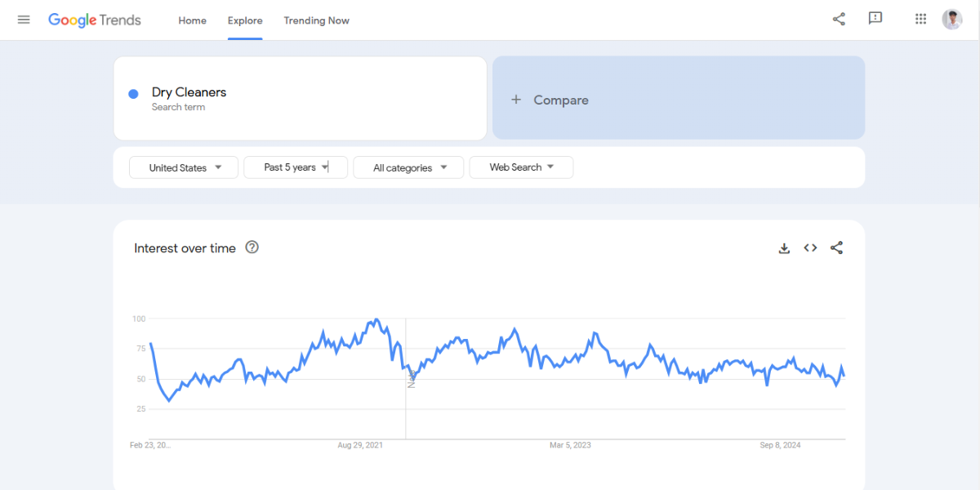Click the 25 y-axis label
The height and width of the screenshot is (490, 980).
pos(140,409)
